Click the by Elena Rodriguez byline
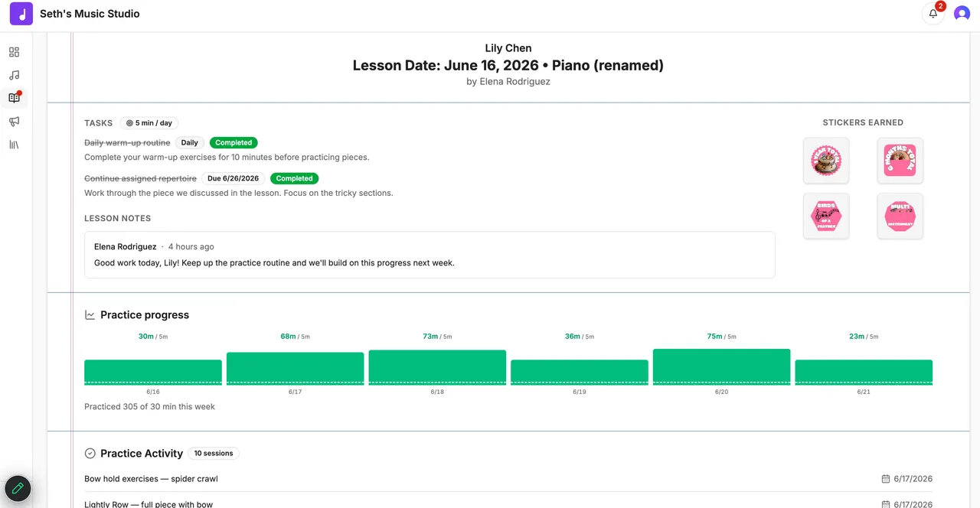This screenshot has width=980, height=508. coord(508,81)
